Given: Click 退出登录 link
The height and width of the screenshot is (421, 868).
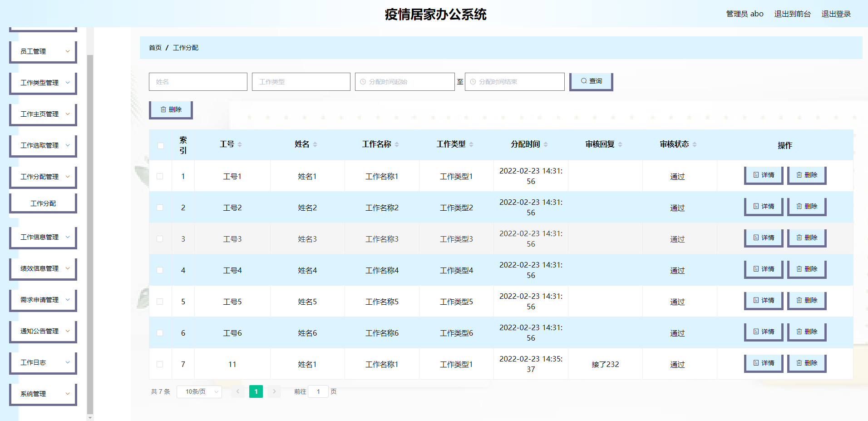Looking at the screenshot, I should 836,14.
